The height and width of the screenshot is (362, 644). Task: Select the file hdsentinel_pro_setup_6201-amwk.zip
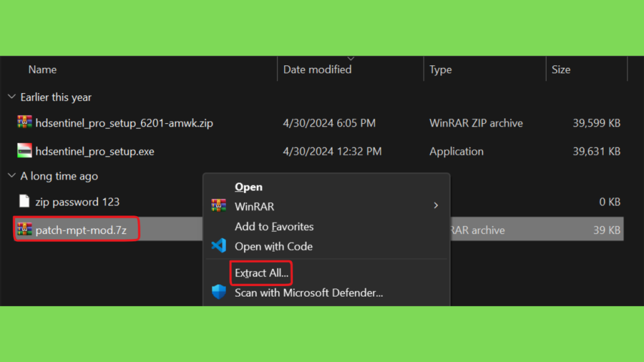[124, 123]
